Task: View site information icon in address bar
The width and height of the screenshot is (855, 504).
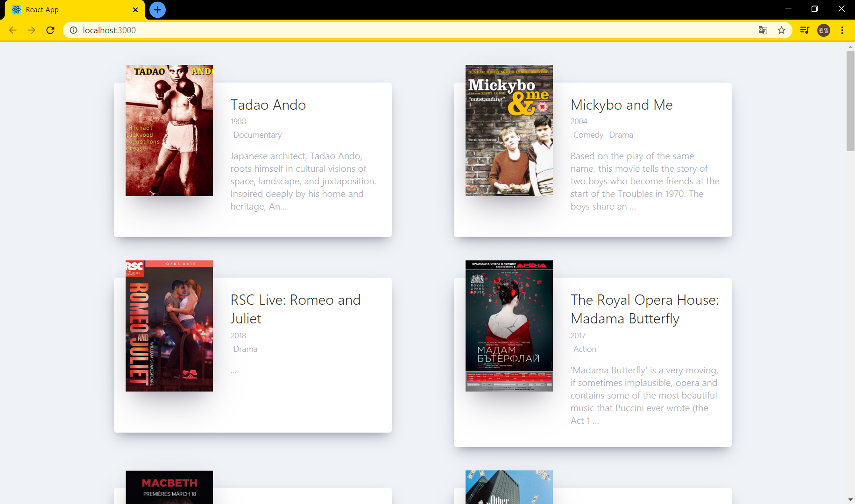Action: tap(73, 30)
